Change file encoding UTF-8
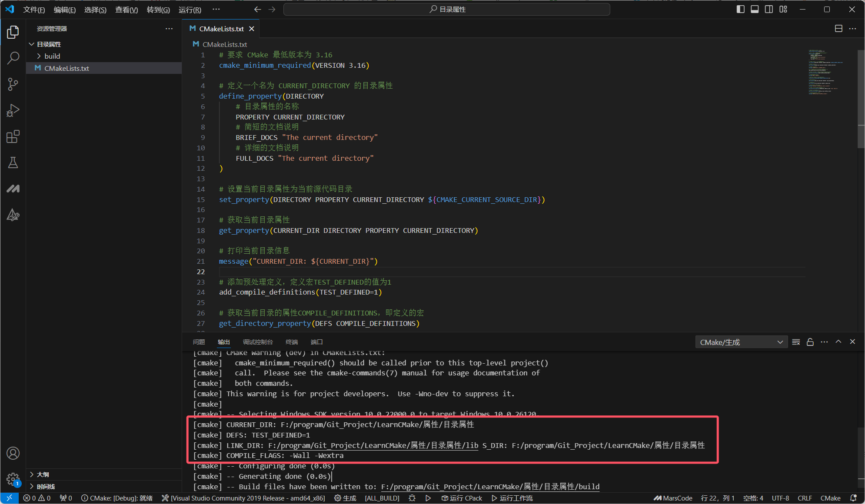The image size is (865, 504). coord(781,498)
